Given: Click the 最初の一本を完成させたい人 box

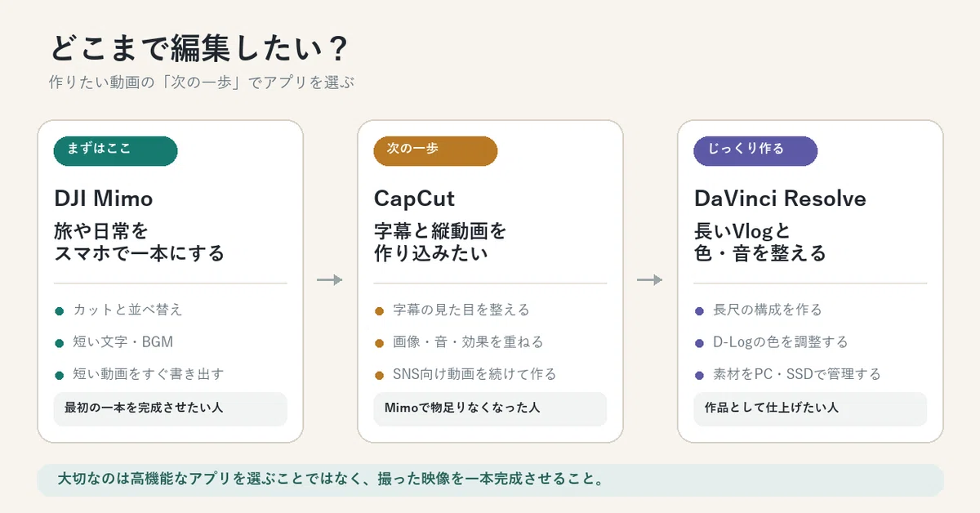Looking at the screenshot, I should (171, 409).
